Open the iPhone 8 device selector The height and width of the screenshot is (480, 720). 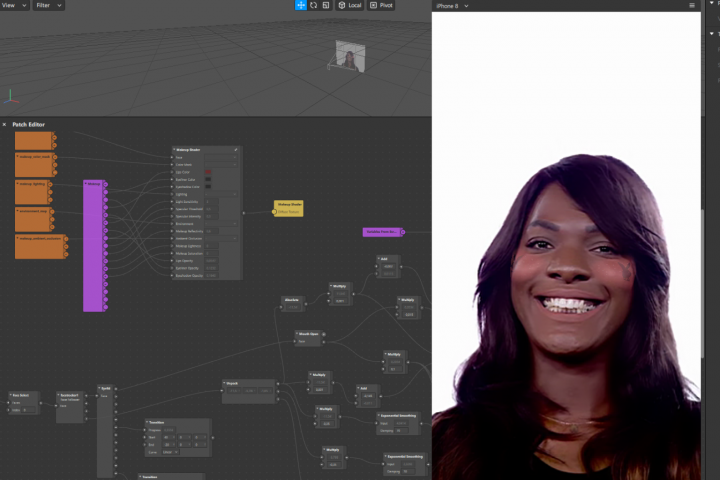click(x=452, y=6)
